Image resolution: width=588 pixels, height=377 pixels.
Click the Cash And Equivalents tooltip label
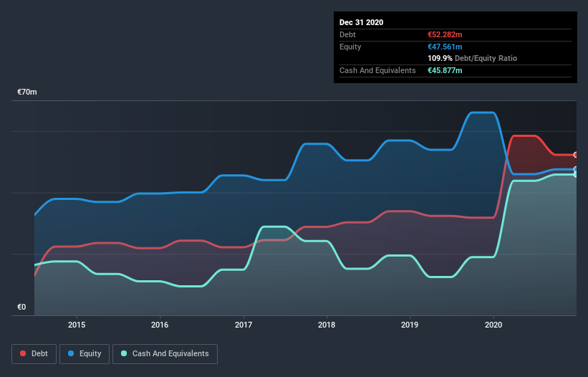(377, 70)
